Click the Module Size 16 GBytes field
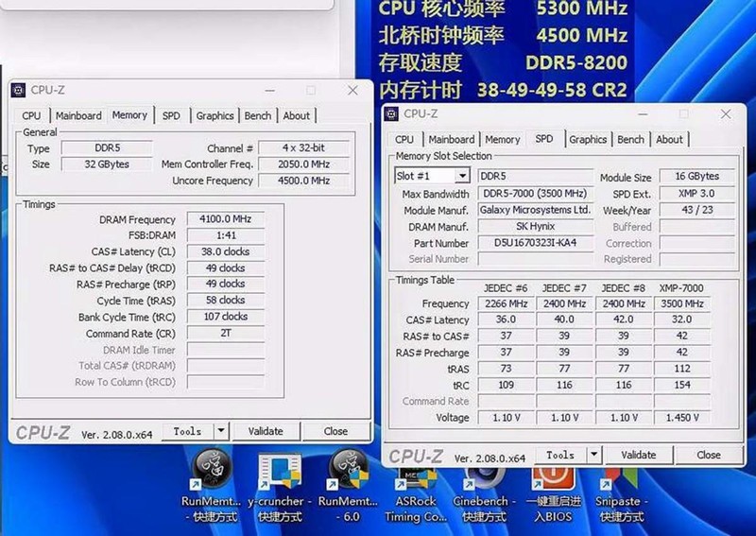 point(697,176)
